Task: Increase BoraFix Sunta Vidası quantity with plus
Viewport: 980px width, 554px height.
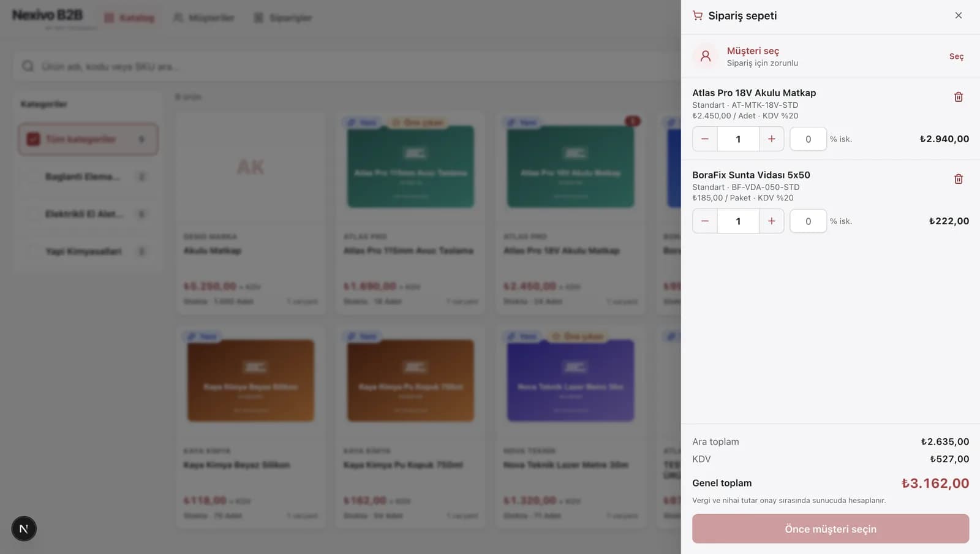Action: pos(772,221)
